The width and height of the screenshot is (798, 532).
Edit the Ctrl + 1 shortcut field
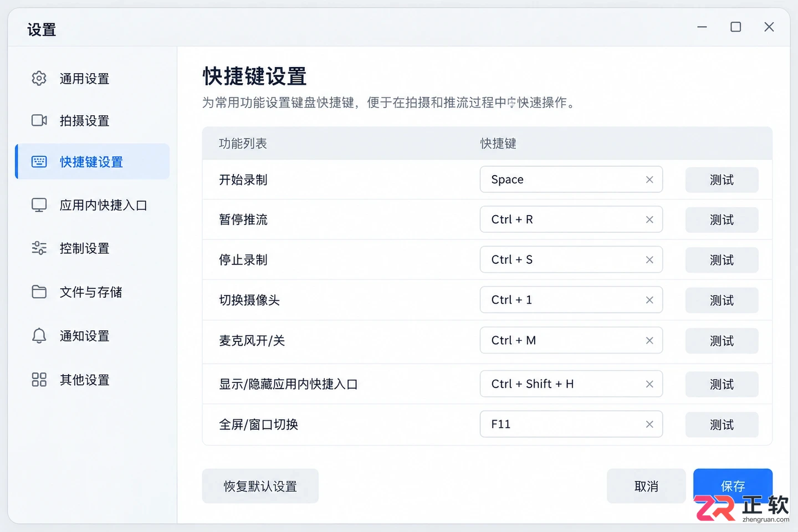point(571,300)
